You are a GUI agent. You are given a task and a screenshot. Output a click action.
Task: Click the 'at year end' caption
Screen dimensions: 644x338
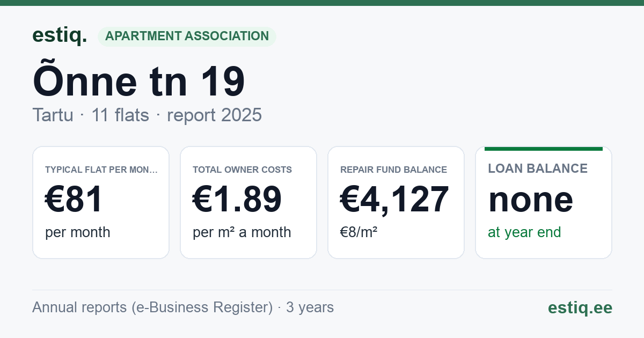point(524,232)
